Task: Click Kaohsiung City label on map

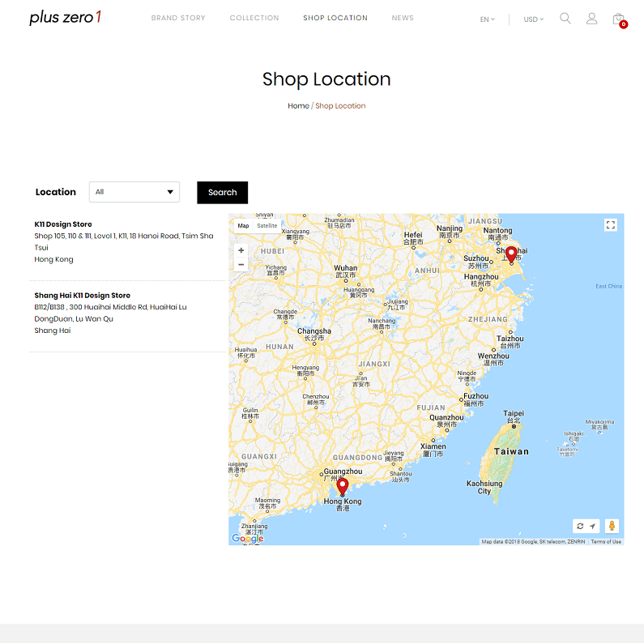Action: click(x=484, y=487)
